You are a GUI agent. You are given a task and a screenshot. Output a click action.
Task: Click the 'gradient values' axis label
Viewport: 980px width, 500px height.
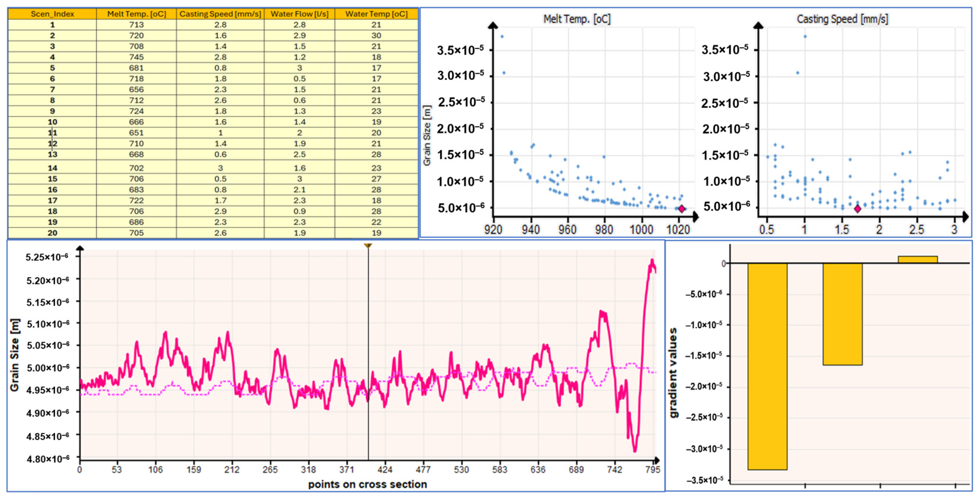coord(673,373)
